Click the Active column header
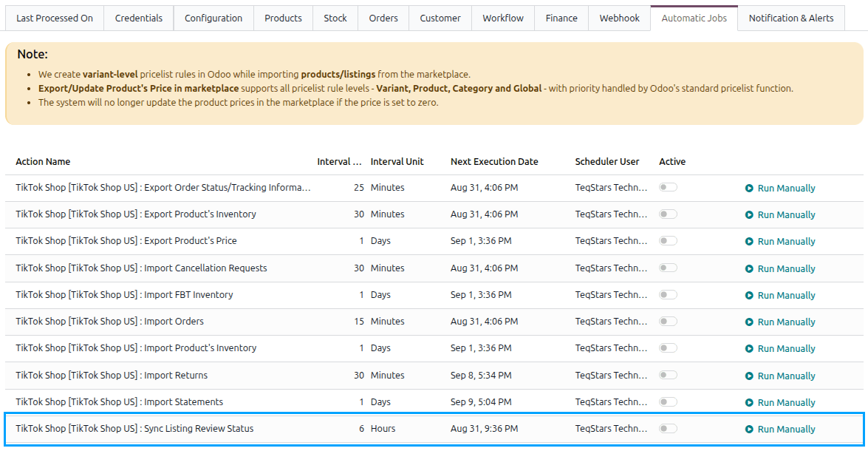Viewport: 868px width, 468px height. [x=672, y=162]
